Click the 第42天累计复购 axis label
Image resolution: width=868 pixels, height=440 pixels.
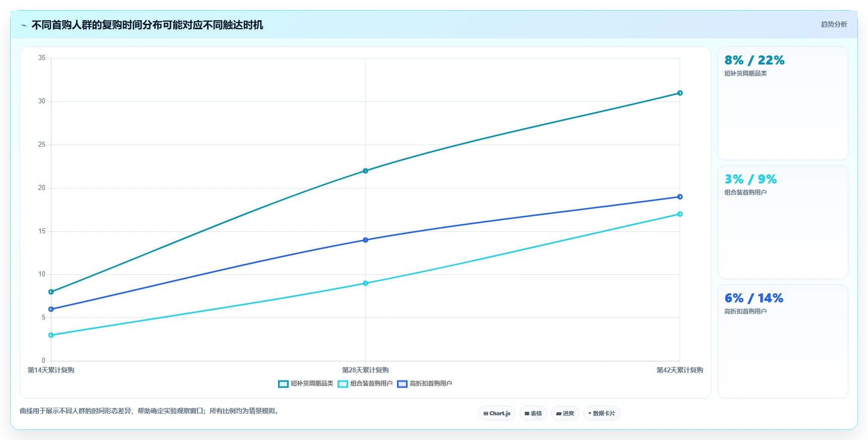(x=680, y=370)
